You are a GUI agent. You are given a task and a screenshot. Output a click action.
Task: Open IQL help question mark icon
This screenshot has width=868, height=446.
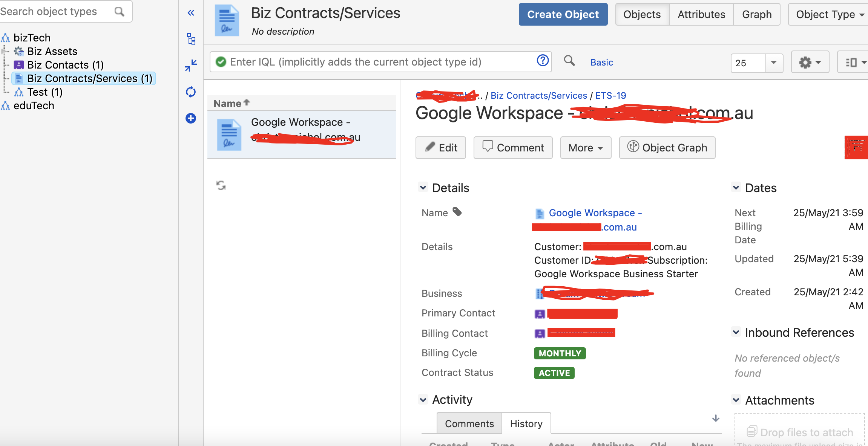tap(543, 61)
